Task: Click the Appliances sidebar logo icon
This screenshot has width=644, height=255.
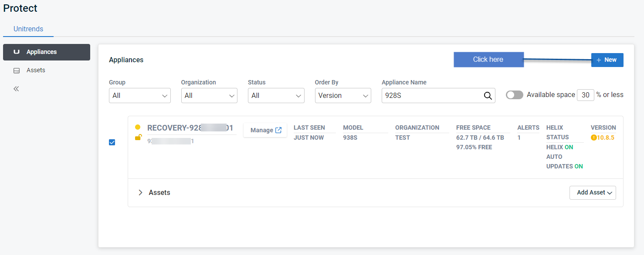Action: click(17, 52)
